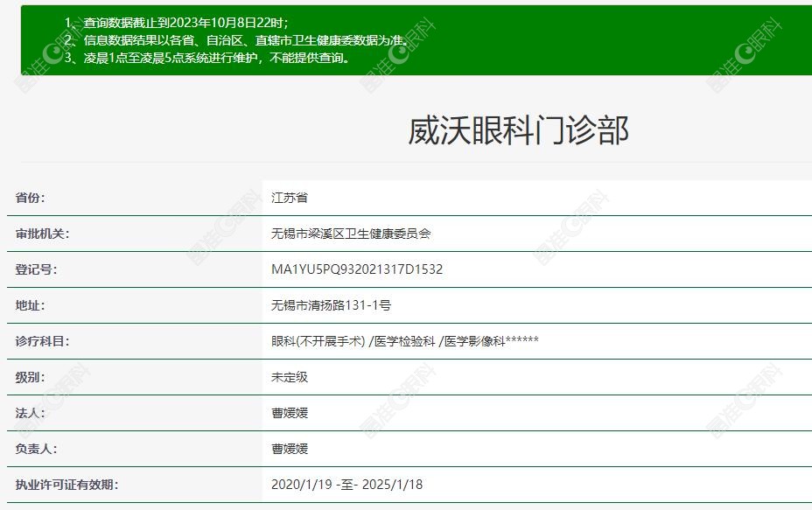812x510 pixels.
Task: Click notice line 凌晨1点至凌晨5点系统进行维护
Action: pyautogui.click(x=207, y=58)
